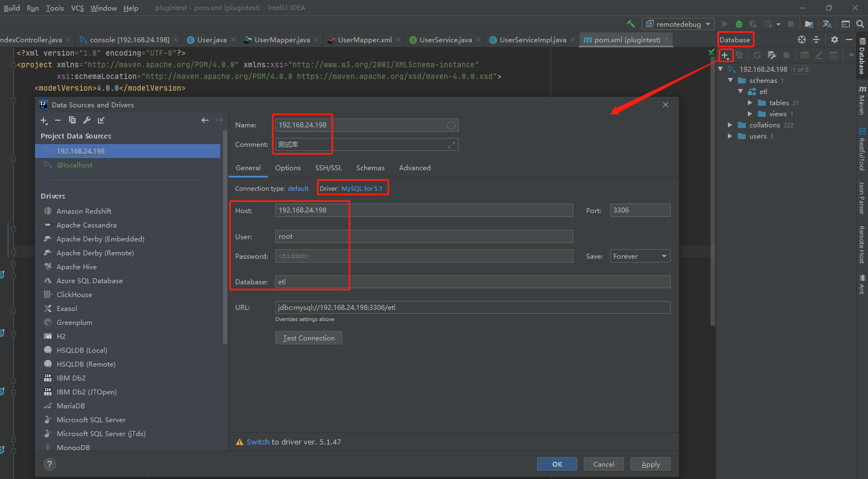Open Database panel settings gear
Image resolution: width=868 pixels, height=479 pixels.
(834, 39)
